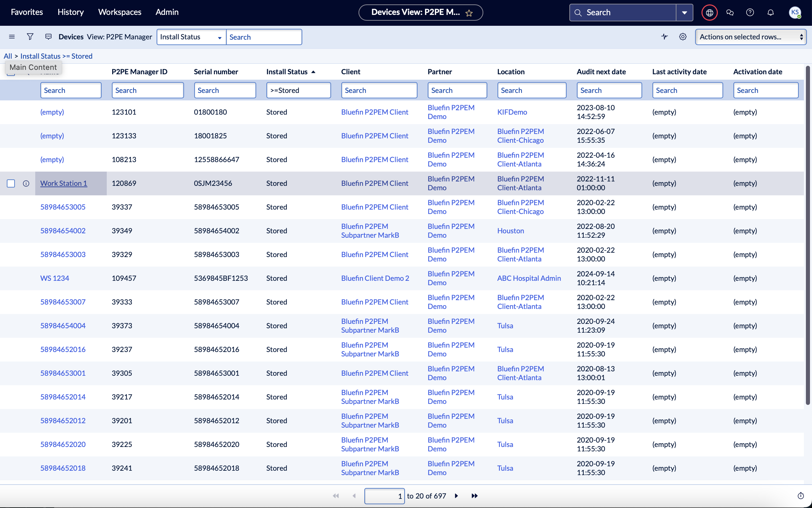Viewport: 812px width, 508px height.
Task: Click the info icon on Work Station 1 row
Action: 26,183
